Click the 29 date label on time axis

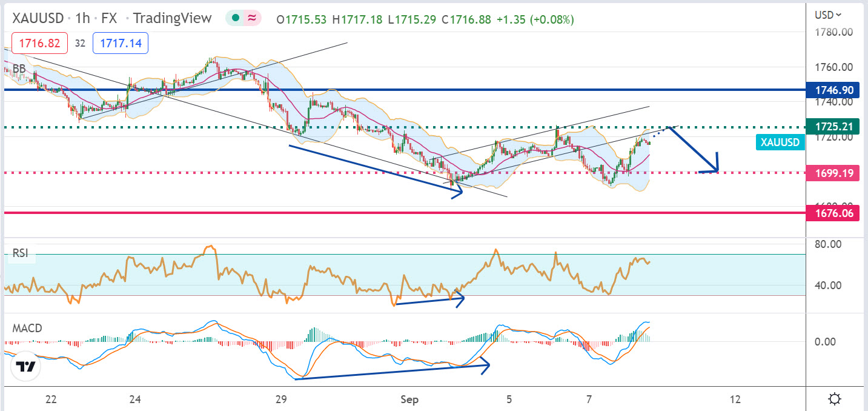(280, 399)
